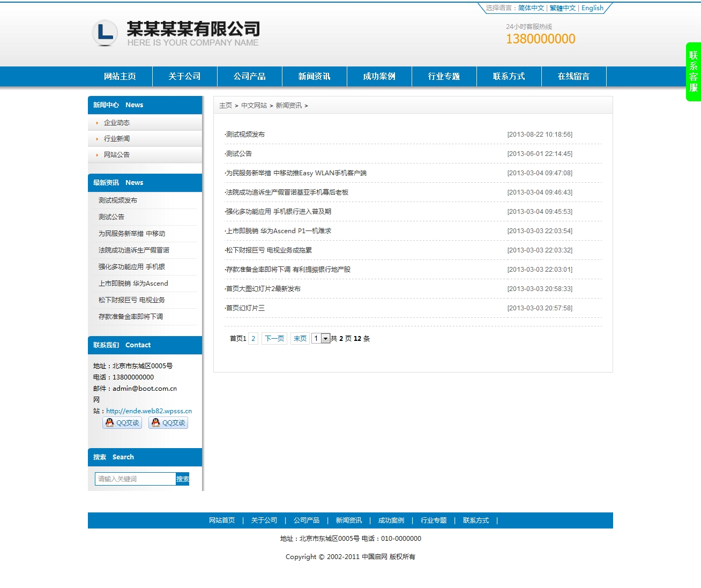Open the ende.web82.wpsss.cn website link
The width and height of the screenshot is (701, 588).
[x=149, y=411]
